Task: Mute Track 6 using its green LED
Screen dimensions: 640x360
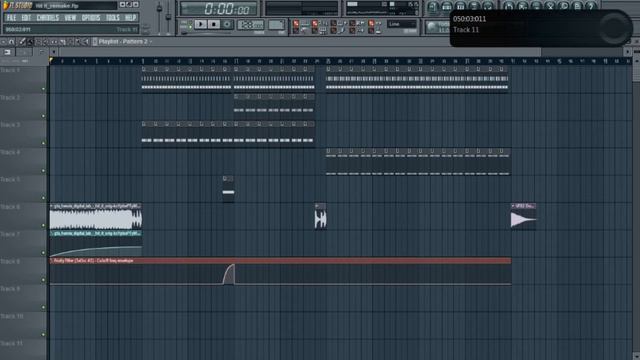Action: 43,225
